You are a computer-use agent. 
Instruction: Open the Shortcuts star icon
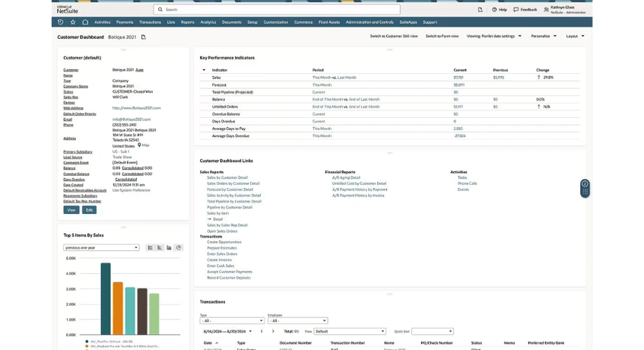[x=73, y=22]
